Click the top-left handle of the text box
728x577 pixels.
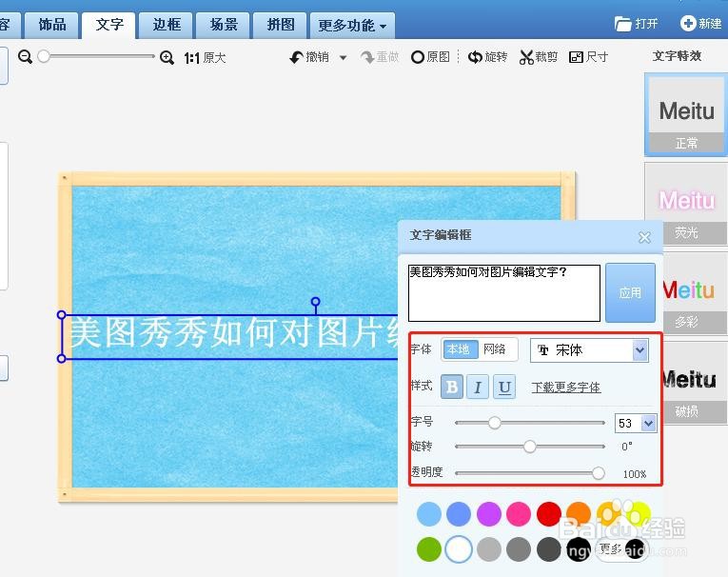tap(61, 315)
